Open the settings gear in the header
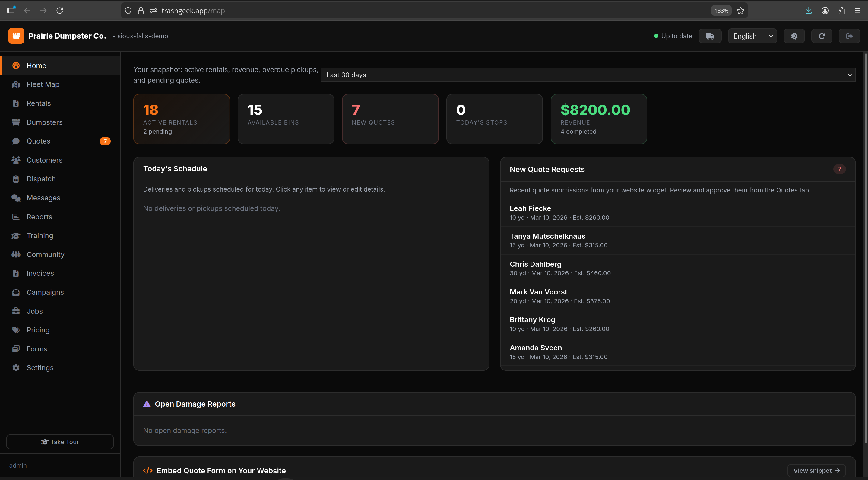 point(794,36)
